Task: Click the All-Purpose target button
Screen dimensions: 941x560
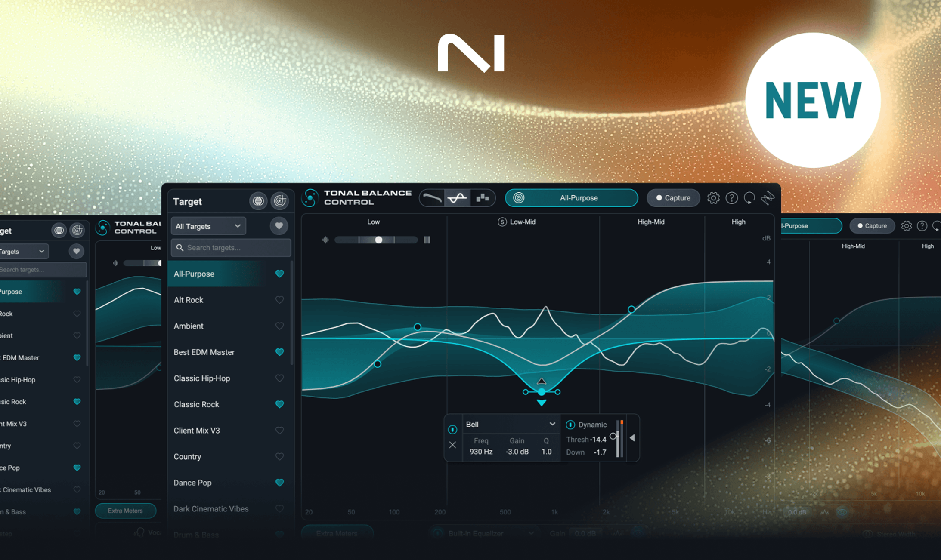Action: [x=571, y=198]
